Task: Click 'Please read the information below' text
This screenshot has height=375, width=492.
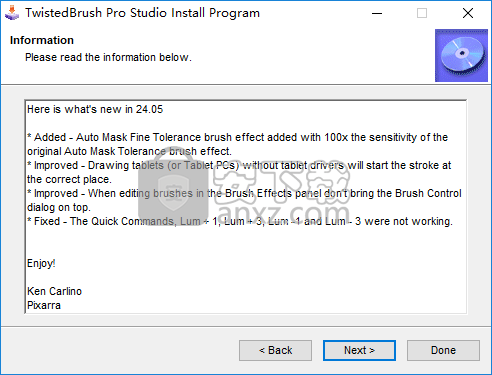Action: [x=108, y=57]
